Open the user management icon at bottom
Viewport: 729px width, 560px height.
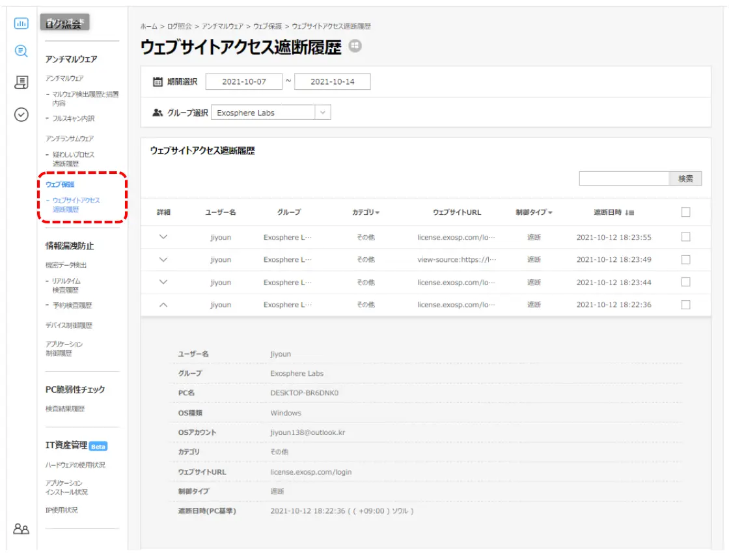pos(21,529)
